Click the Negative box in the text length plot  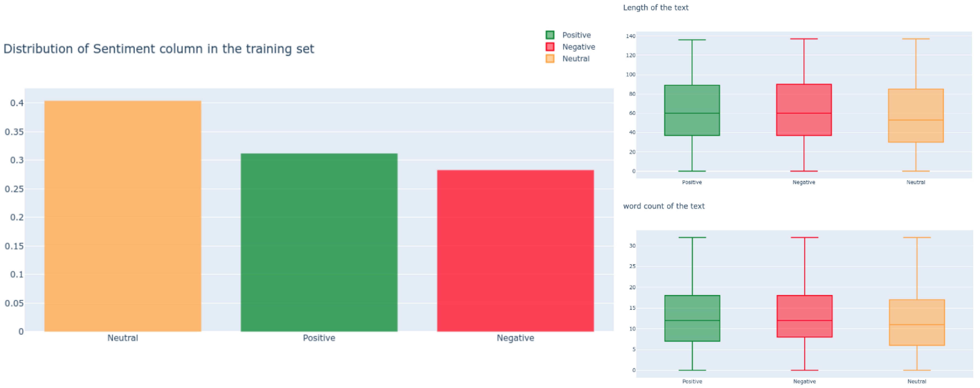point(803,110)
